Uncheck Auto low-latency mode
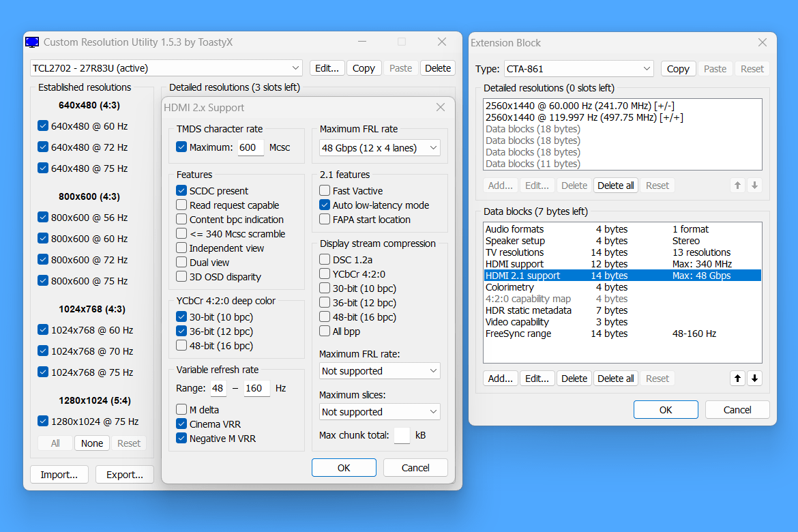The width and height of the screenshot is (798, 532). [325, 205]
